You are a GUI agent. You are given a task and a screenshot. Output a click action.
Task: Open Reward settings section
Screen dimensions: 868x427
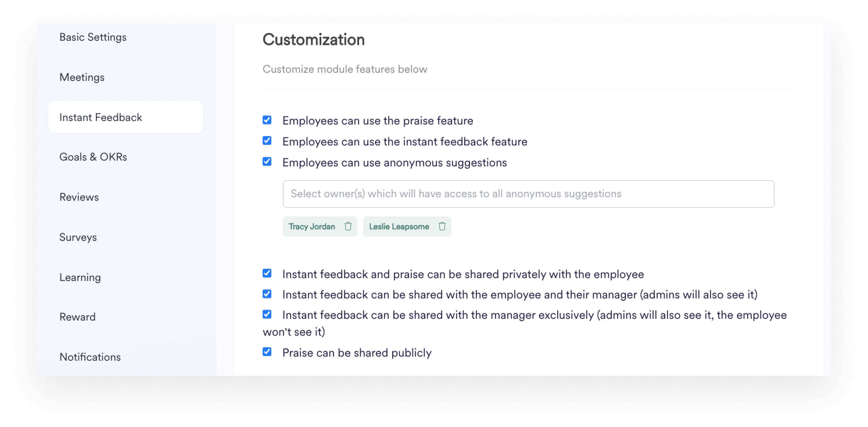(78, 317)
